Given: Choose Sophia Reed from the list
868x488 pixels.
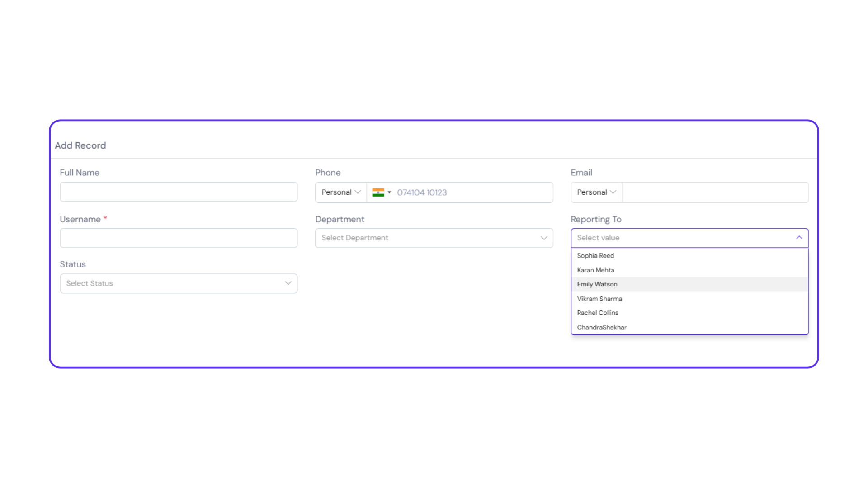Looking at the screenshot, I should click(x=595, y=256).
